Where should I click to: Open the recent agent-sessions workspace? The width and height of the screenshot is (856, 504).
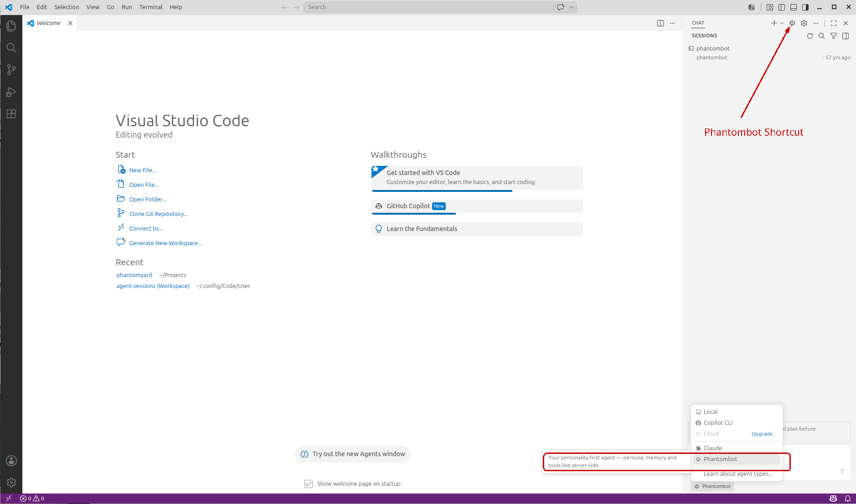point(153,286)
